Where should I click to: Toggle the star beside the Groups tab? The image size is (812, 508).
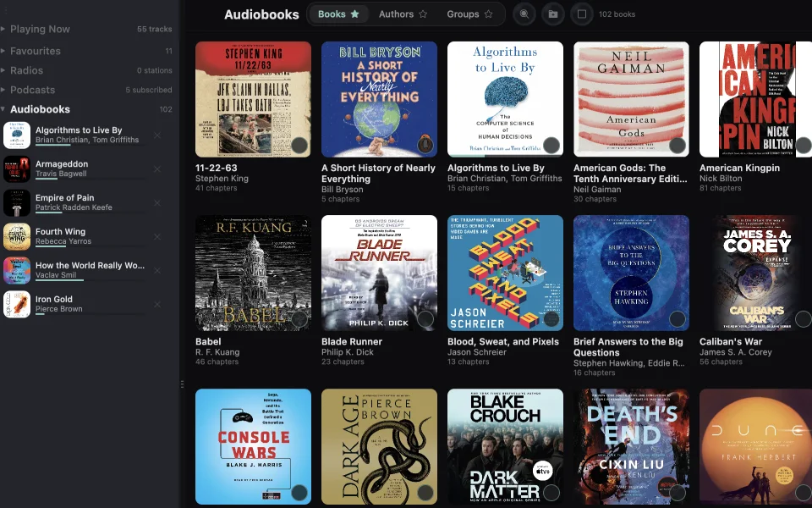coord(488,14)
